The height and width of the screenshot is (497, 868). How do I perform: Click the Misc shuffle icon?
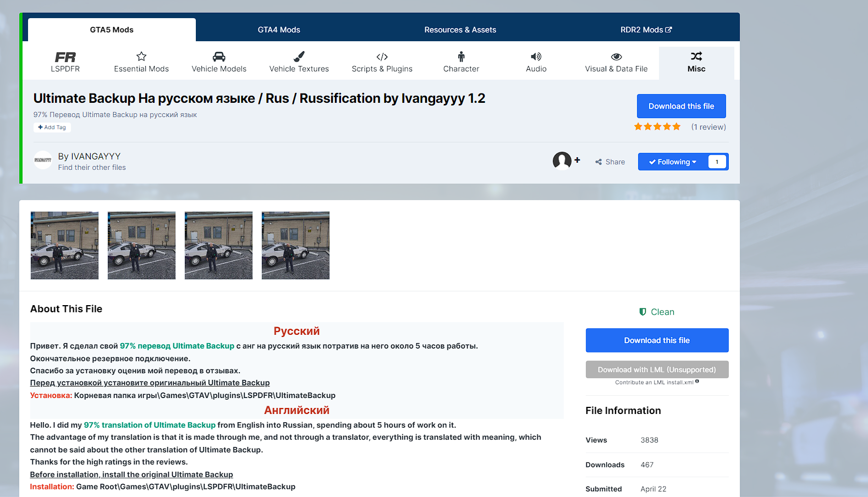pos(696,56)
